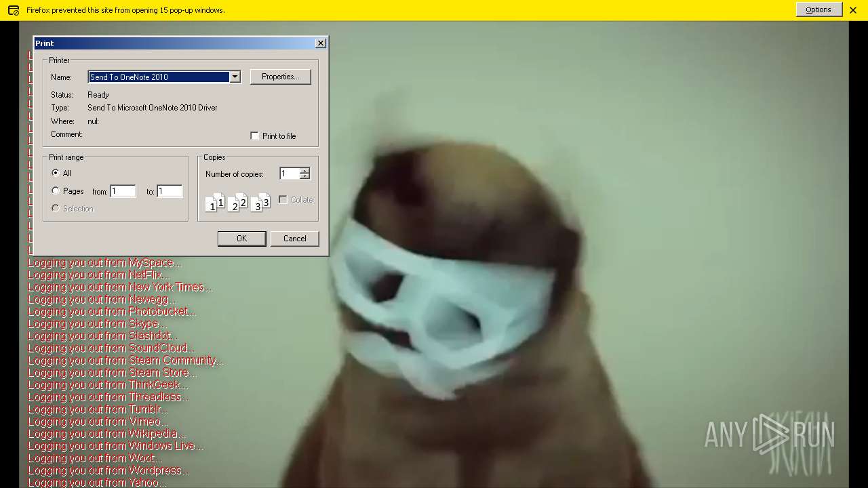Cancel the Print dialog
The width and height of the screenshot is (868, 488).
[294, 239]
